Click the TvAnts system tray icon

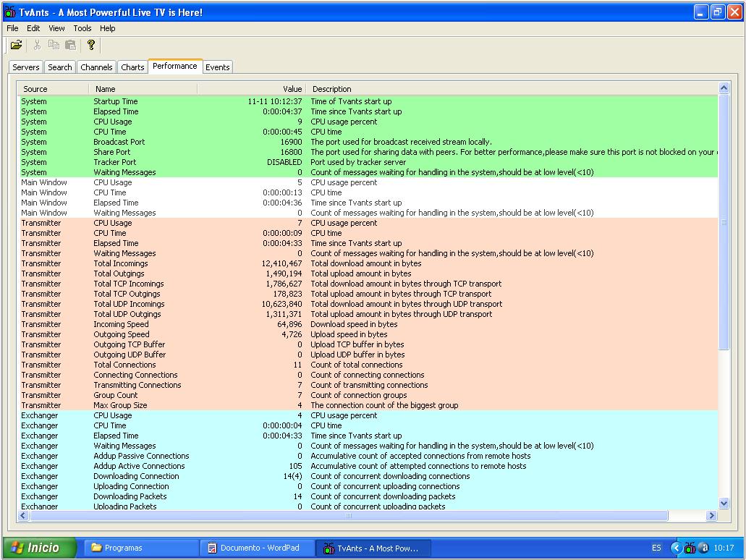(690, 548)
